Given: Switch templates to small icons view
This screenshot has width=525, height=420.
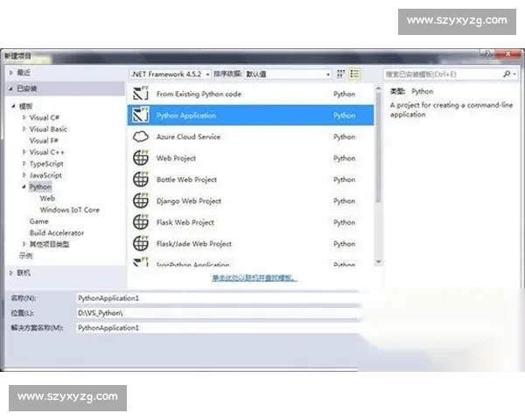Looking at the screenshot, I should pos(340,74).
